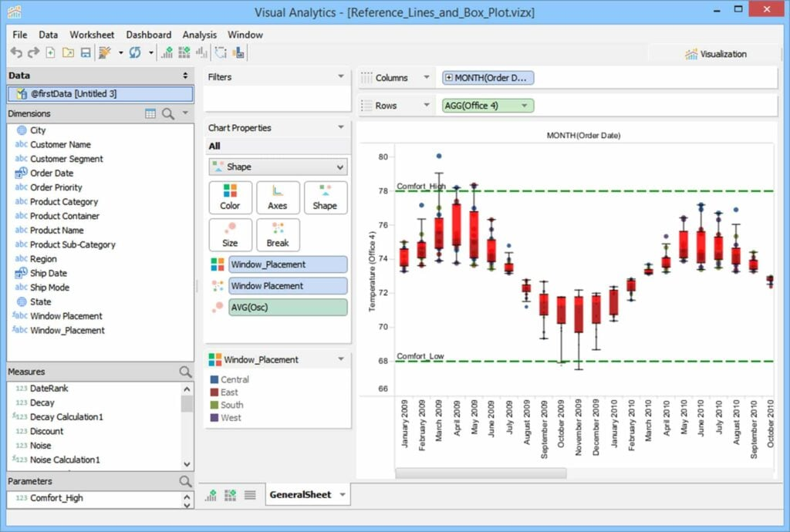This screenshot has width=790, height=532.
Task: Save the Reference_Lines_and_Box_Plot workbook
Action: pos(84,52)
